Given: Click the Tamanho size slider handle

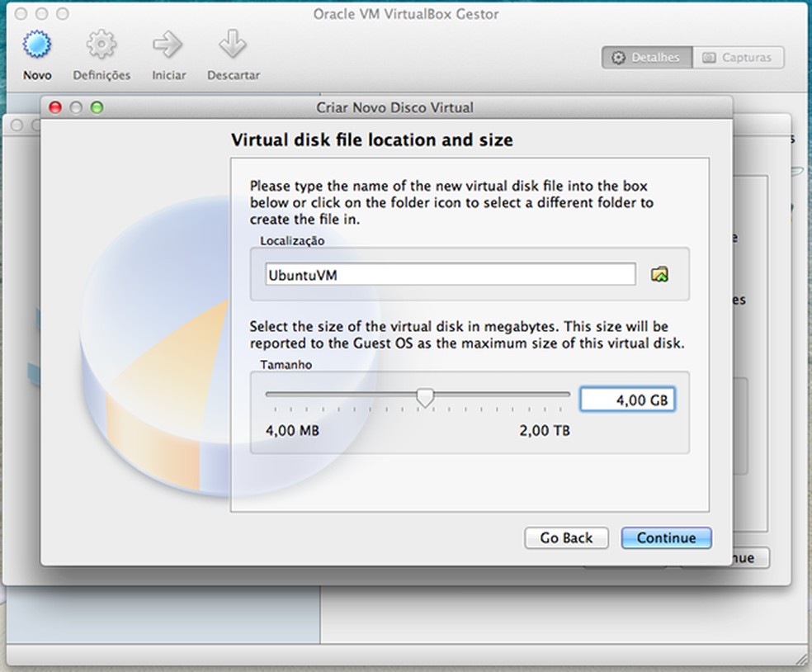Looking at the screenshot, I should (x=425, y=397).
